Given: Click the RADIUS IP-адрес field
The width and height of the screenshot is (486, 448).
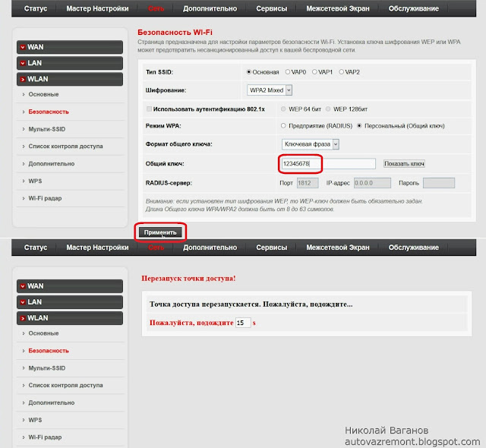Looking at the screenshot, I should click(x=372, y=183).
